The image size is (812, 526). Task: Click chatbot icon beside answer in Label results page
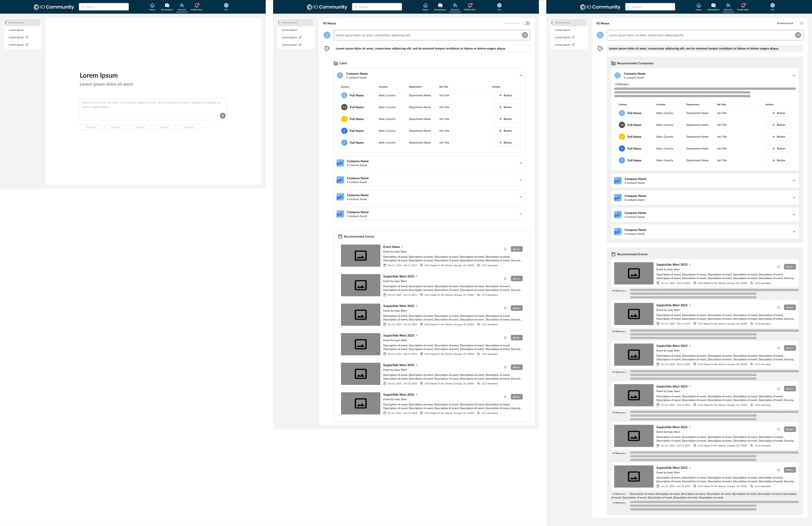[x=327, y=48]
